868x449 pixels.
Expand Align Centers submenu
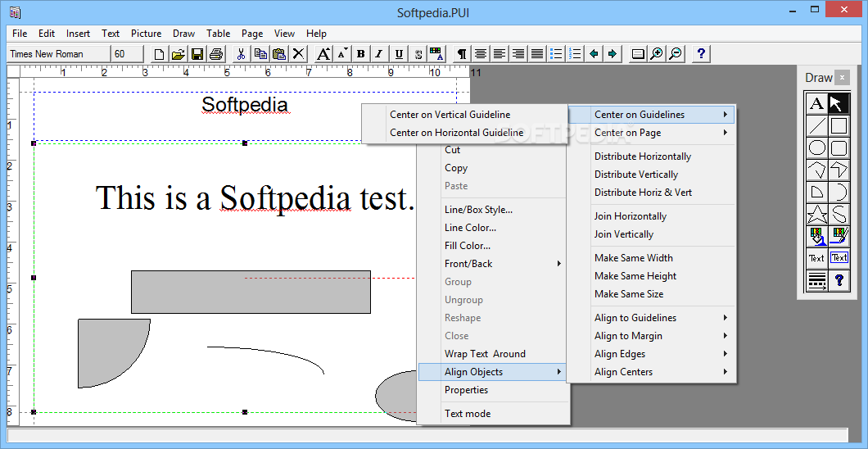(x=652, y=372)
